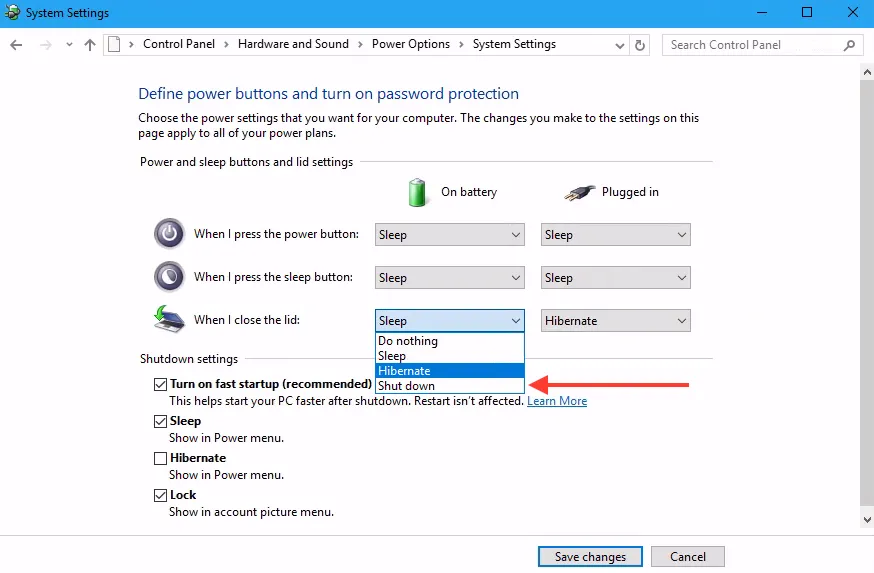Click System Settings breadcrumb
The height and width of the screenshot is (573, 874).
[514, 44]
